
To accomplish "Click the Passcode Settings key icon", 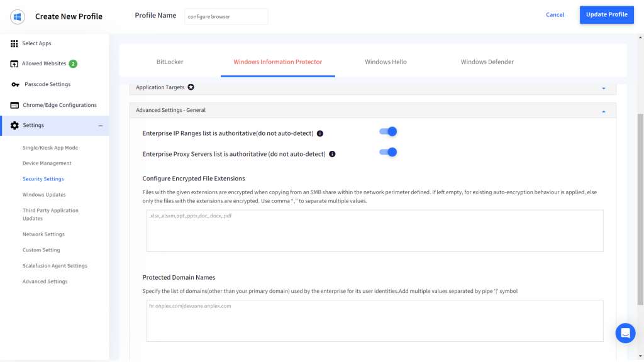I will 15,85.
